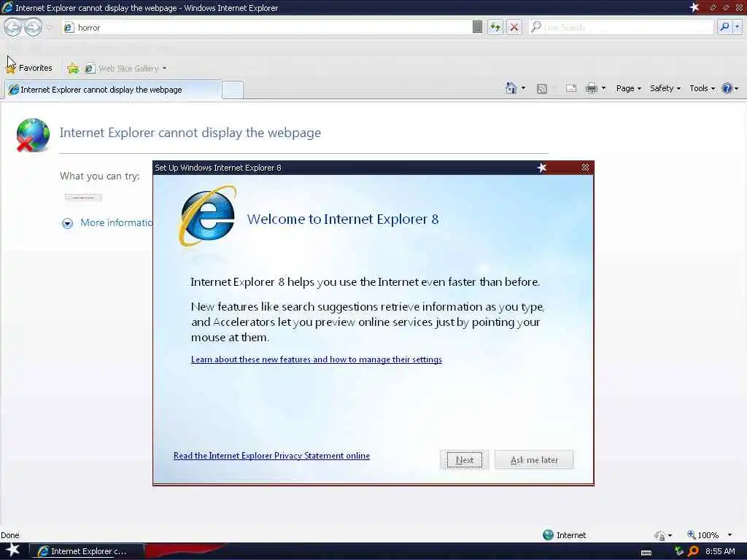Open the IE Privacy Statement online link
The image size is (747, 560).
point(271,456)
